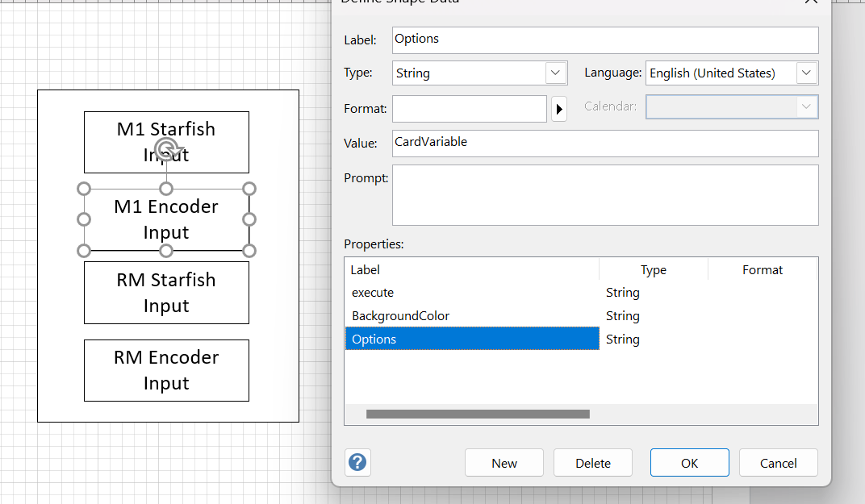865x504 pixels.
Task: Open the Language dropdown list
Action: coord(806,73)
